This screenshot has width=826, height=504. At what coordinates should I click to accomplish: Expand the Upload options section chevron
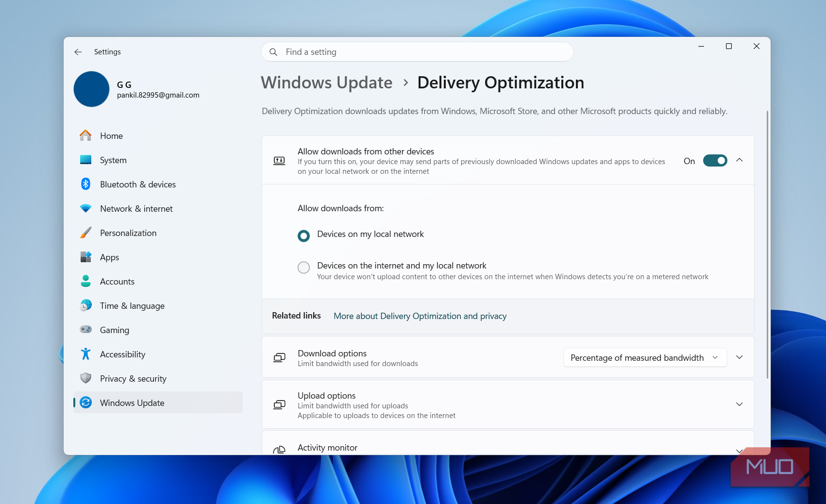click(x=740, y=404)
